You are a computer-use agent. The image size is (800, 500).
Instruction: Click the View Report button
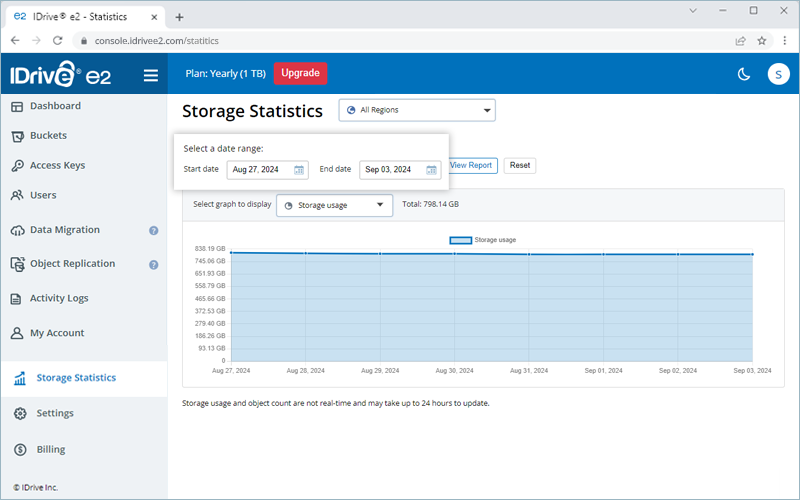(x=471, y=165)
